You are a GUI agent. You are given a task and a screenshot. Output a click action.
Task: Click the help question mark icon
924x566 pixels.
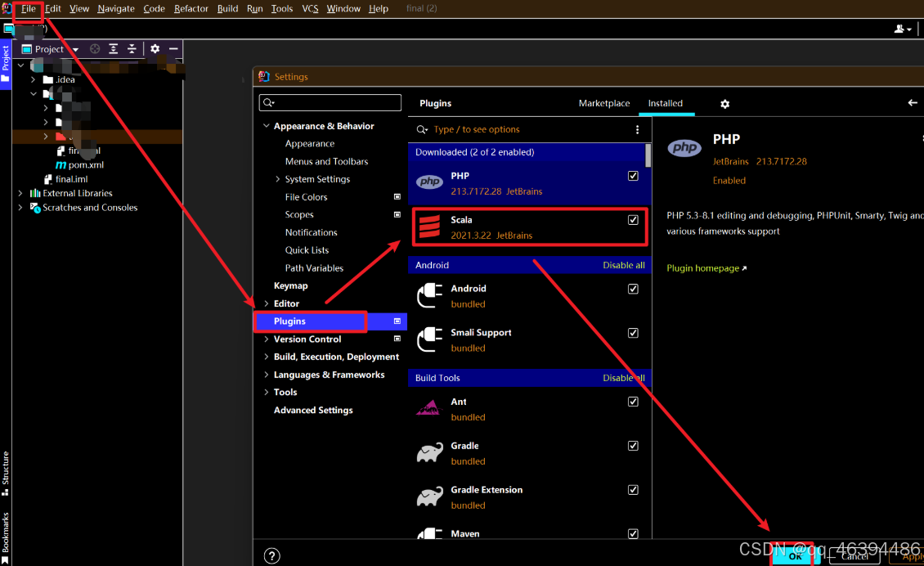pyautogui.click(x=271, y=556)
